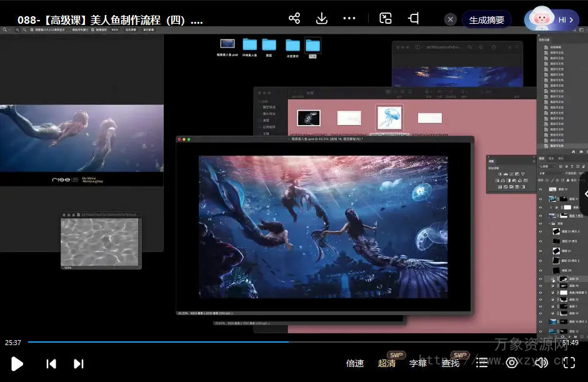Viewport: 588px width, 382px height.
Task: Open the 查找 search feature
Action: click(451, 363)
